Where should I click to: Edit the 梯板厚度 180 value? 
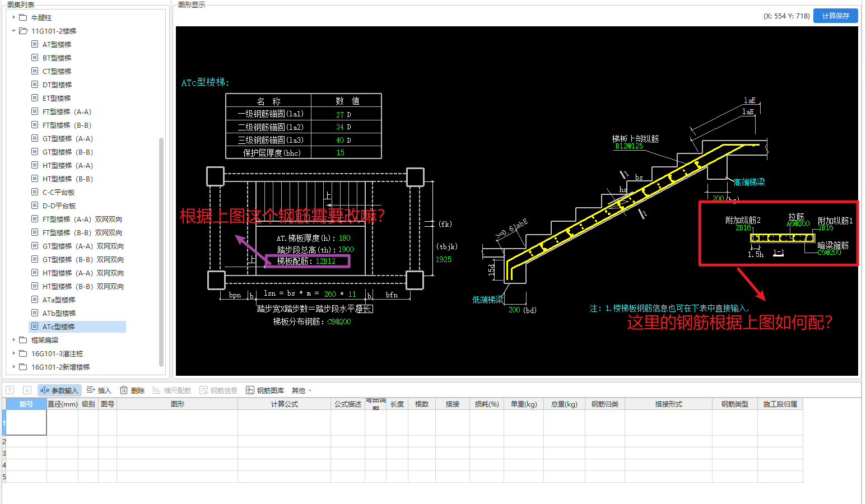click(x=344, y=238)
